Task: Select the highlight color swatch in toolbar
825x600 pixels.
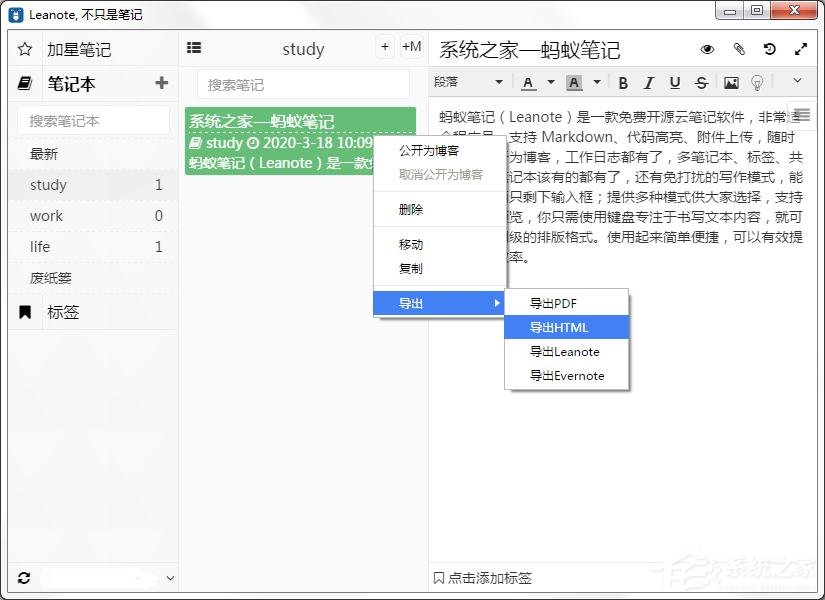Action: [x=574, y=81]
